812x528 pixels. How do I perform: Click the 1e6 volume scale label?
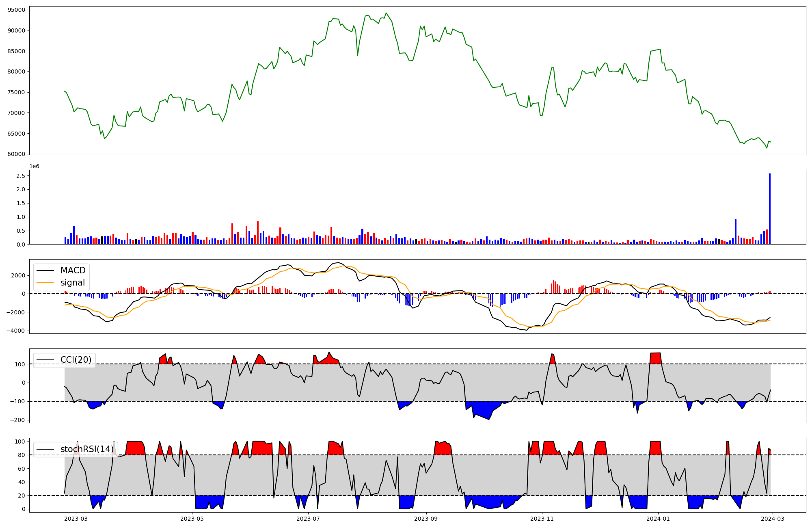tap(34, 167)
